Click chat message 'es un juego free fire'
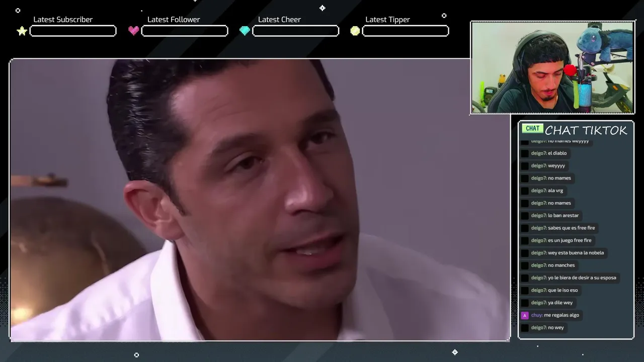 (570, 240)
